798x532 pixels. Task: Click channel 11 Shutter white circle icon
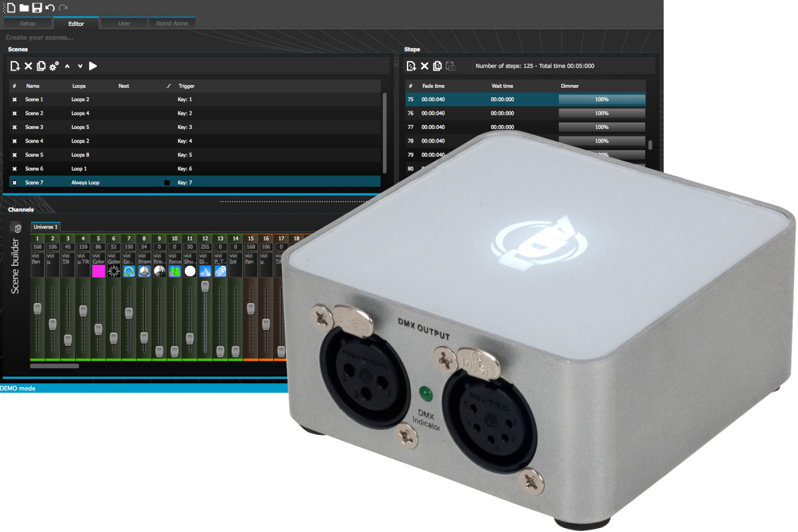click(x=190, y=271)
